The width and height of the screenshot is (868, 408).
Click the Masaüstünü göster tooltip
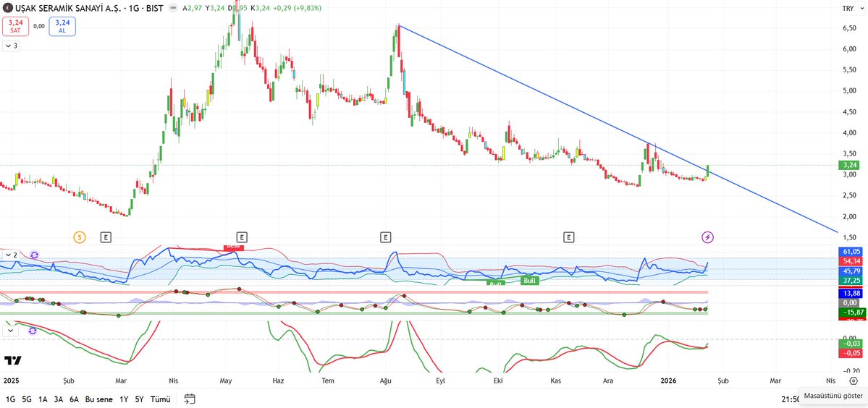coord(833,396)
